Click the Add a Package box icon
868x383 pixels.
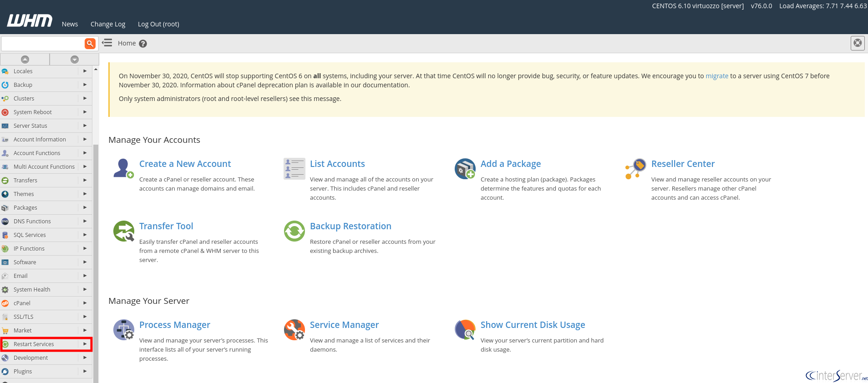[465, 169]
